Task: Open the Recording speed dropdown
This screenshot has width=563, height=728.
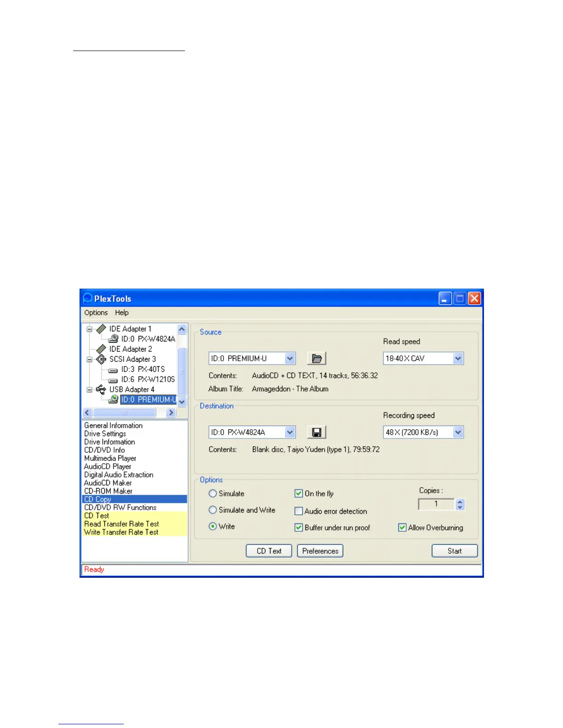Action: (458, 432)
